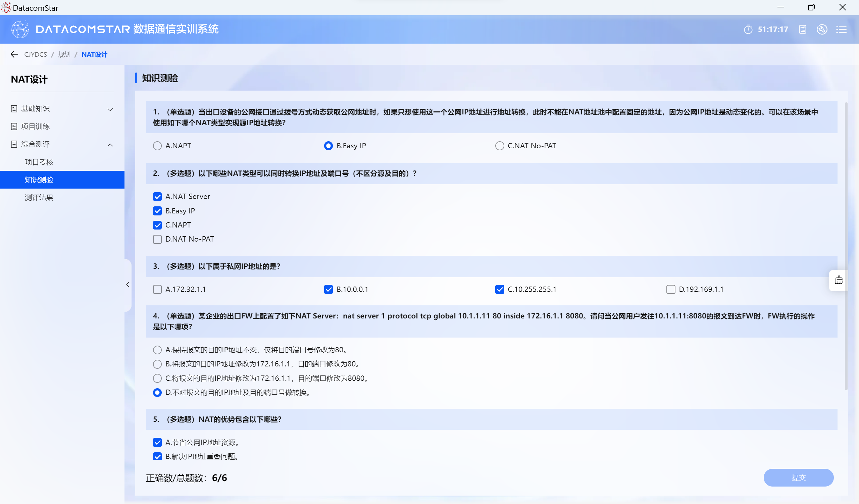Open the report document icon in header
The height and width of the screenshot is (504, 859).
click(802, 29)
